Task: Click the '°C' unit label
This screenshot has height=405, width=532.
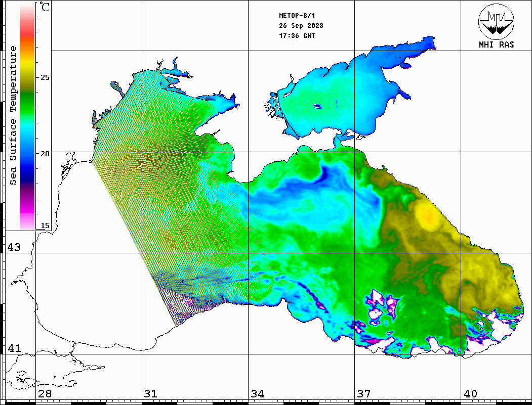Action: [45, 7]
